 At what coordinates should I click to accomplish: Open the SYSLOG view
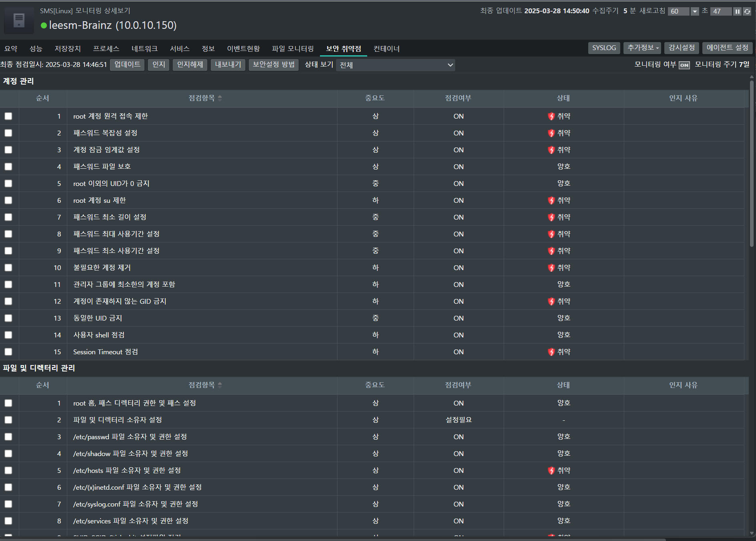604,48
